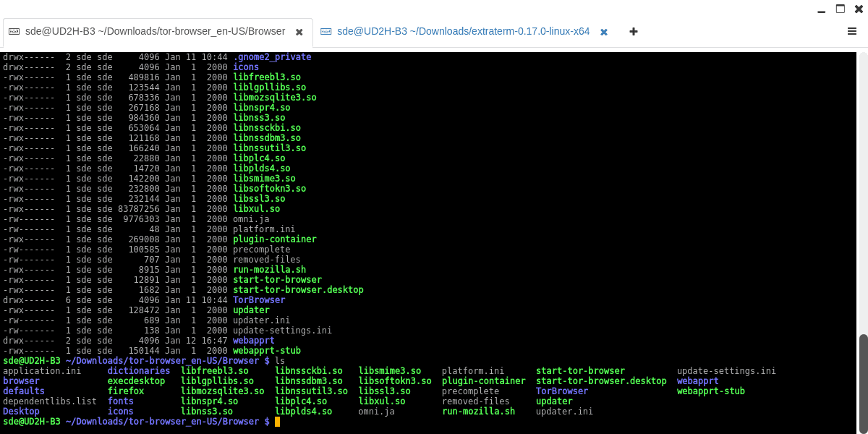
Task: Click the file size 83787256
Action: [x=139, y=209]
